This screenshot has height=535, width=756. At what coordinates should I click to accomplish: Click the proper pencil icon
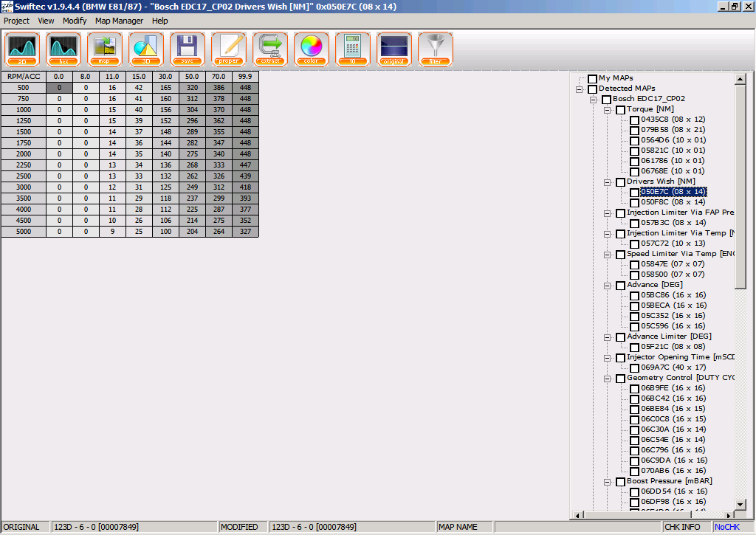point(229,49)
